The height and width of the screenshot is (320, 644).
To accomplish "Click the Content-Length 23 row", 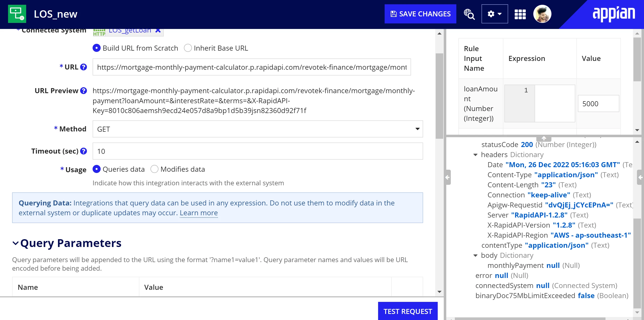I will 532,185.
